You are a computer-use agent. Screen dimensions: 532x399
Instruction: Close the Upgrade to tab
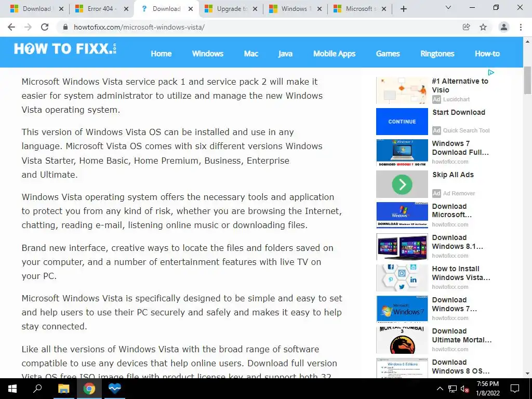click(x=255, y=9)
